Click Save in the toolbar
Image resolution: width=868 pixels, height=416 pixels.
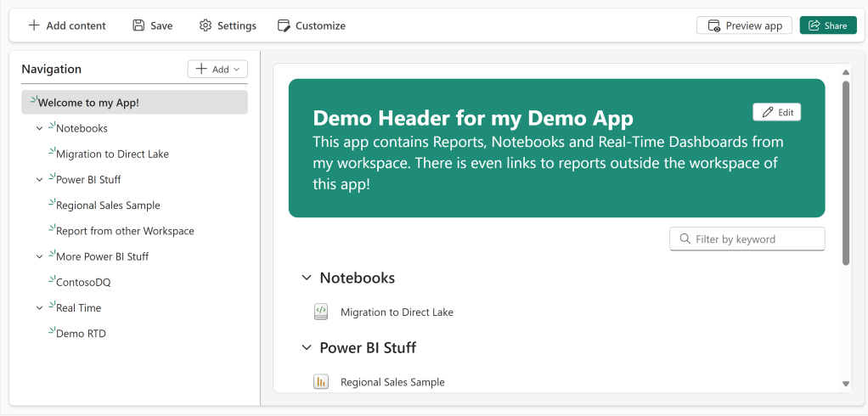pyautogui.click(x=153, y=25)
